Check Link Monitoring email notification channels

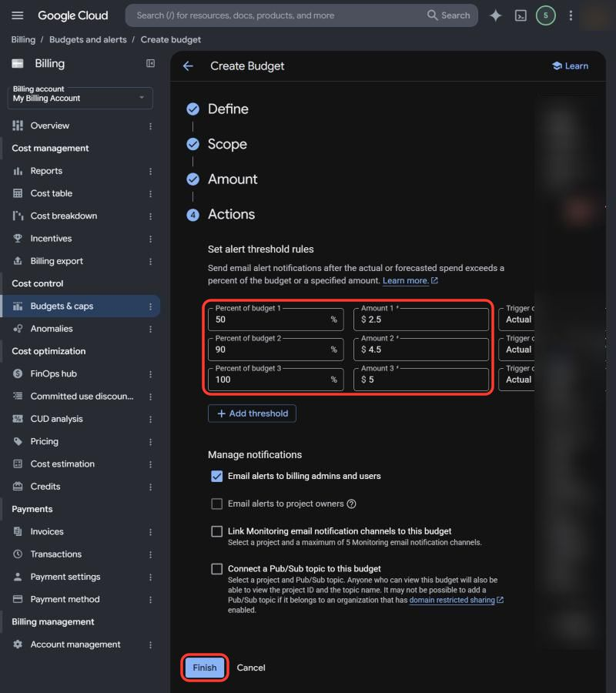click(x=216, y=531)
